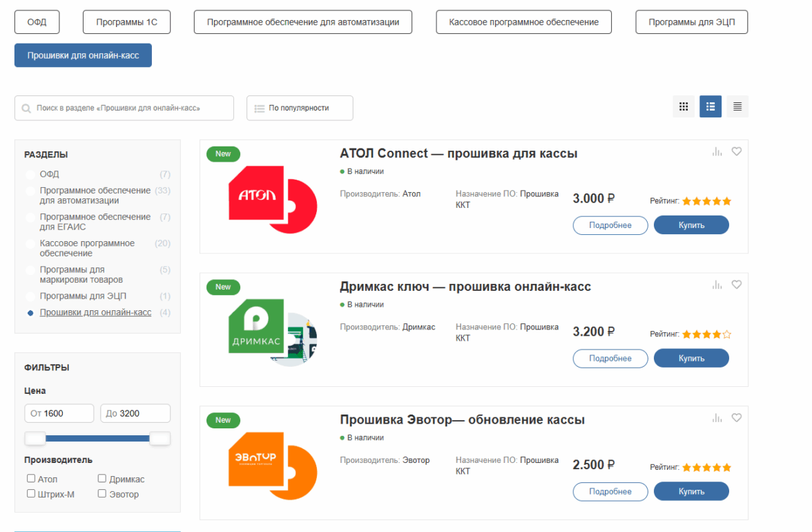Viewport: 812px width, 532px height.
Task: Click the blue price range track
Action: point(97,438)
